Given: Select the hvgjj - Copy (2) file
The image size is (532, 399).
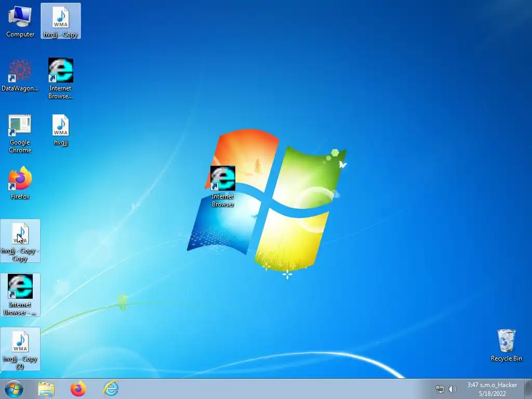Looking at the screenshot, I should tap(20, 349).
